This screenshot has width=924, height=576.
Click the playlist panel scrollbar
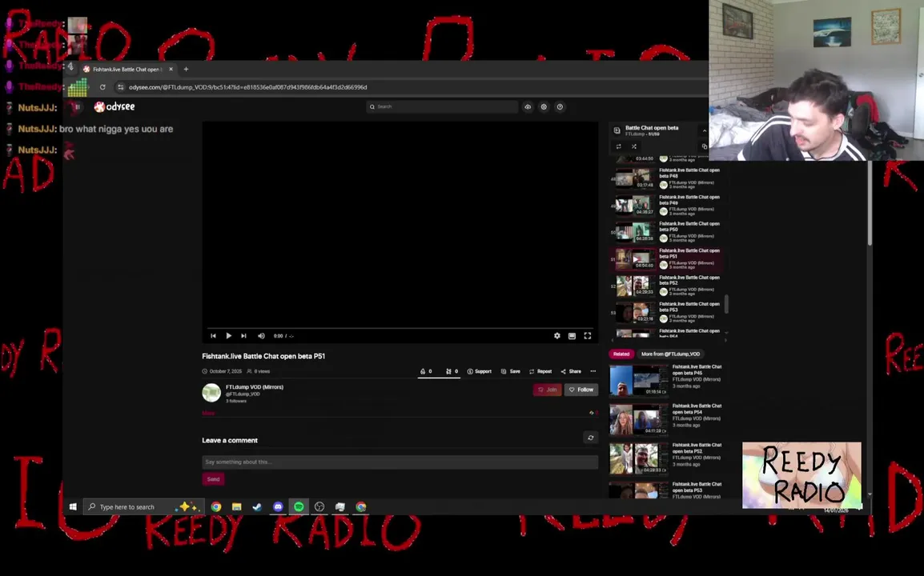726,305
